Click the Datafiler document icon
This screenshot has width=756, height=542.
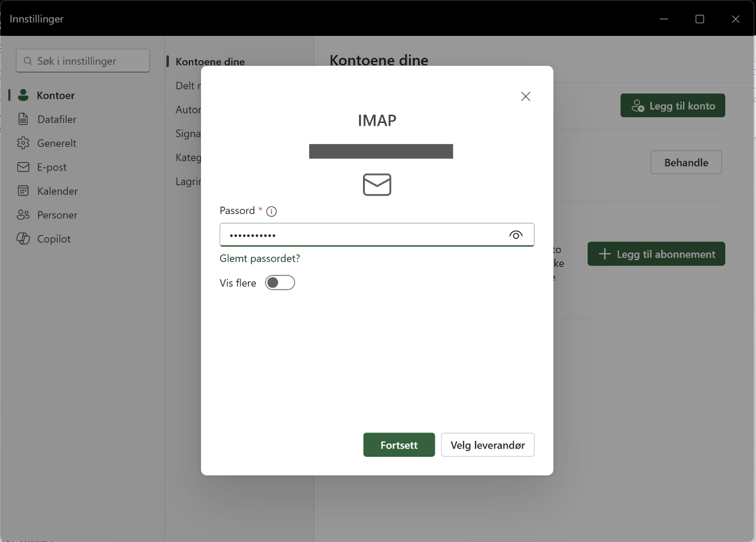[23, 119]
